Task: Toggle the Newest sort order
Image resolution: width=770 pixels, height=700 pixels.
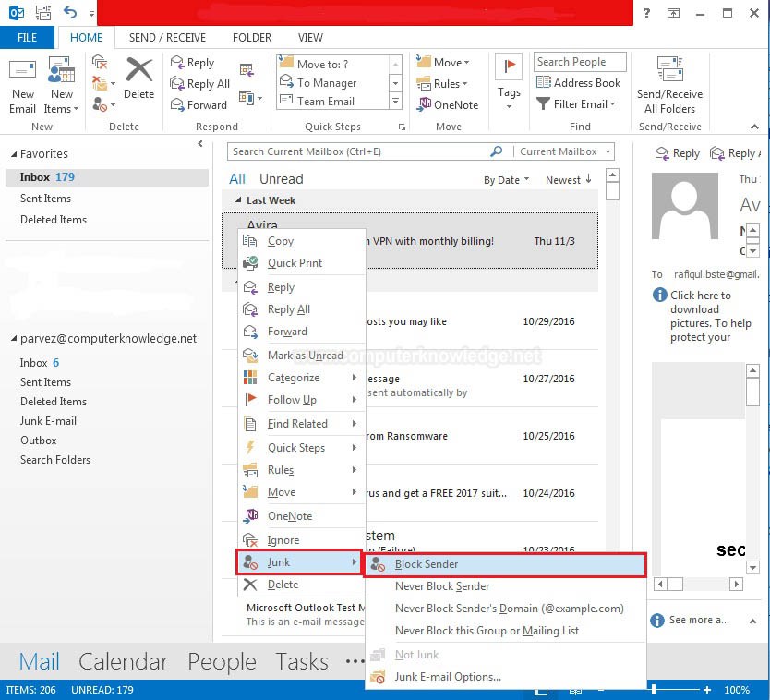Action: (x=568, y=180)
